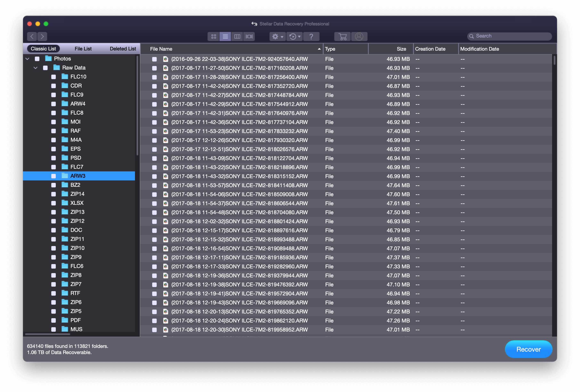Click the ARW4 folder icon
The image size is (580, 392).
pyautogui.click(x=65, y=104)
